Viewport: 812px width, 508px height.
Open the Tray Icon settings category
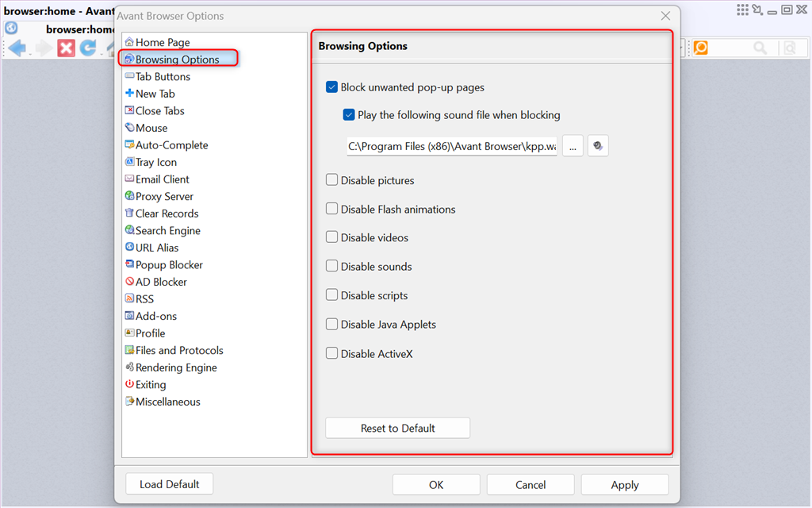[151, 162]
